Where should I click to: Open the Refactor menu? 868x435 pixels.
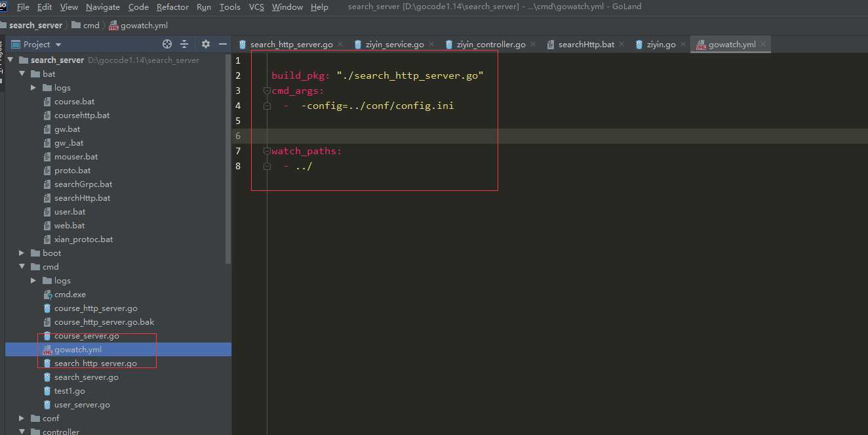(x=172, y=7)
